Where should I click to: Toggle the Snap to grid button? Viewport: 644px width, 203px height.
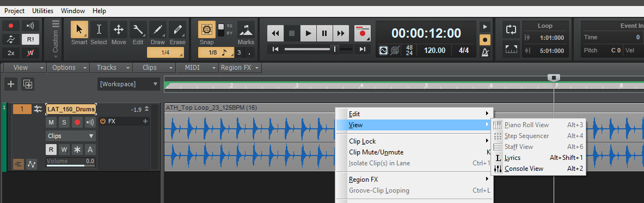tap(206, 29)
